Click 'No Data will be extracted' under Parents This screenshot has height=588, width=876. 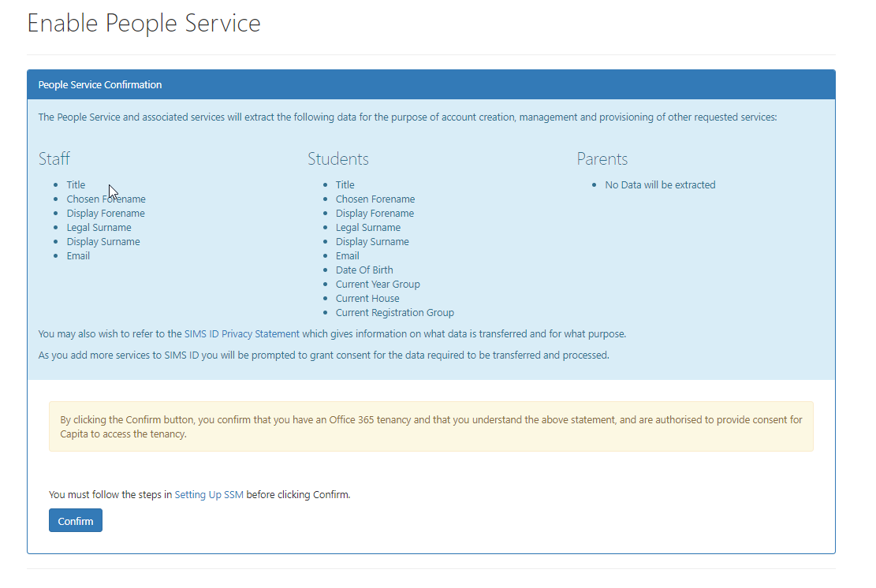pyautogui.click(x=661, y=184)
